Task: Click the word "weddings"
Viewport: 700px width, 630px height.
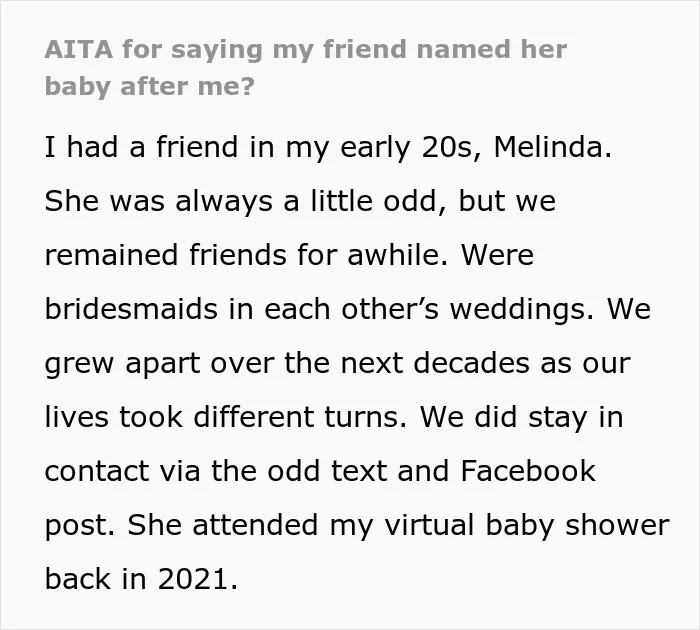Action: [517, 310]
